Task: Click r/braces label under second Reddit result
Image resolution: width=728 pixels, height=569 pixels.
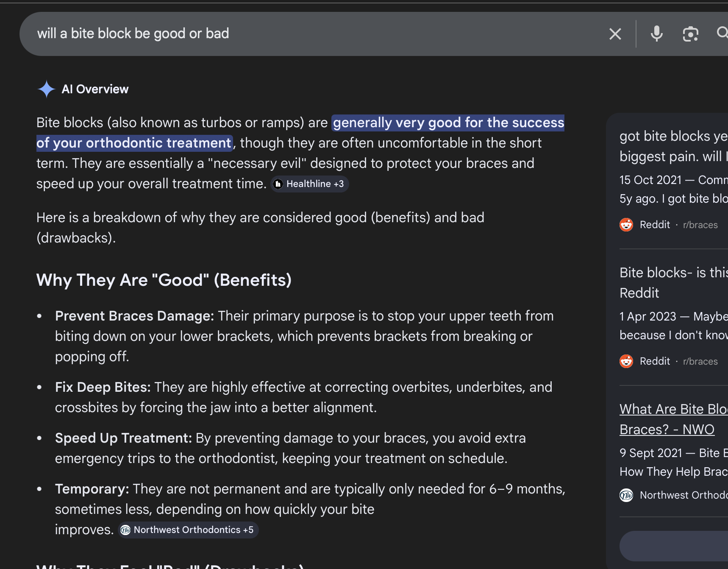Action: pos(700,362)
